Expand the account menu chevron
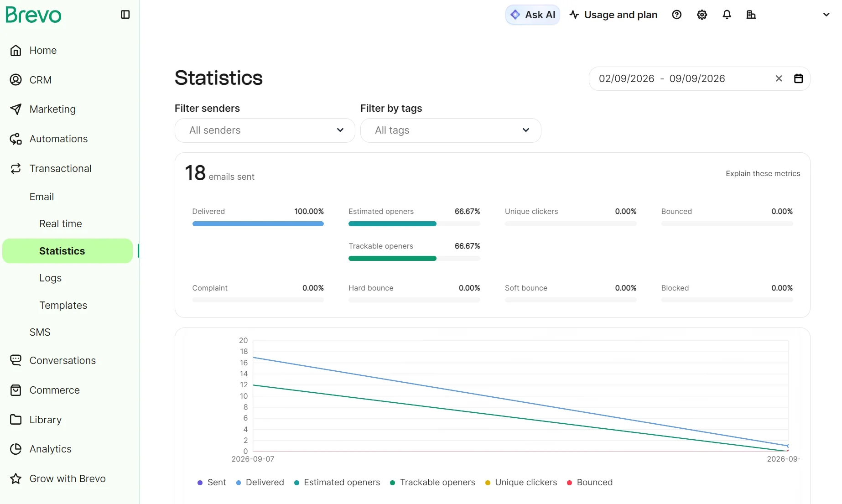The height and width of the screenshot is (504, 842). click(x=826, y=15)
